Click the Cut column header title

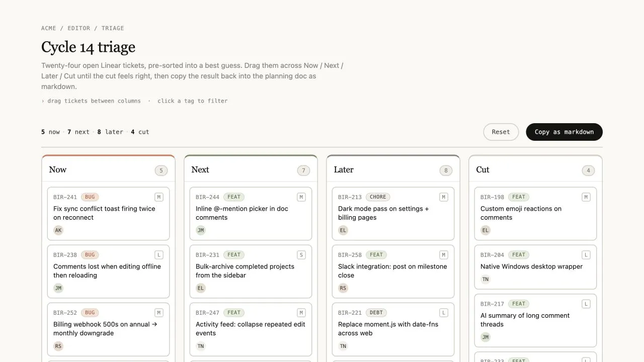482,170
